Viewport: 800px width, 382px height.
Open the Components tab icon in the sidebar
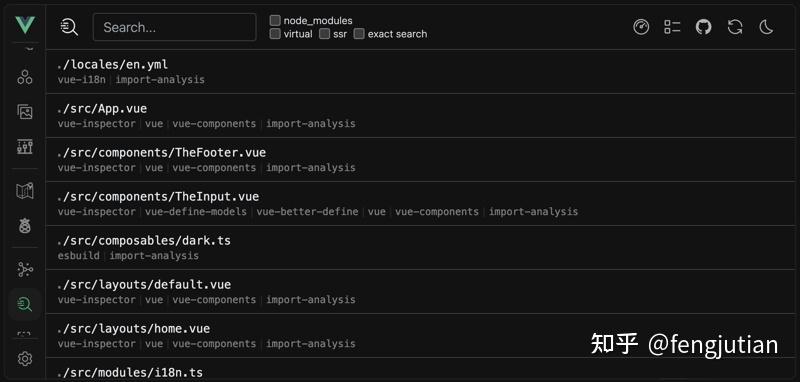click(x=24, y=77)
